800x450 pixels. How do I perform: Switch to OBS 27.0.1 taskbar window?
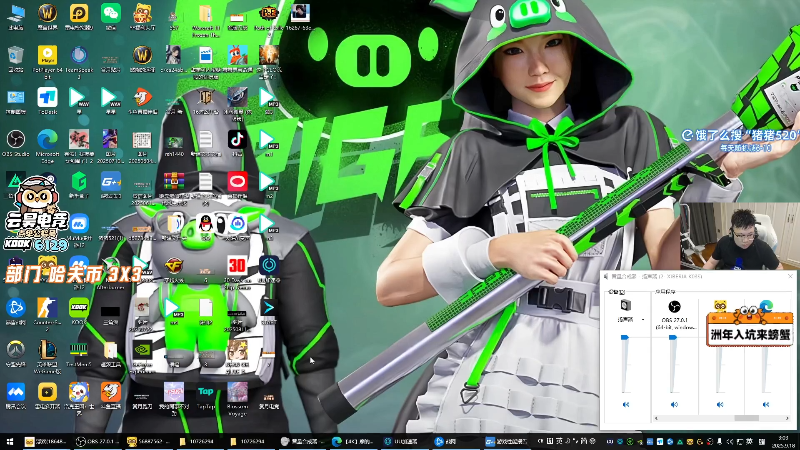pyautogui.click(x=97, y=441)
